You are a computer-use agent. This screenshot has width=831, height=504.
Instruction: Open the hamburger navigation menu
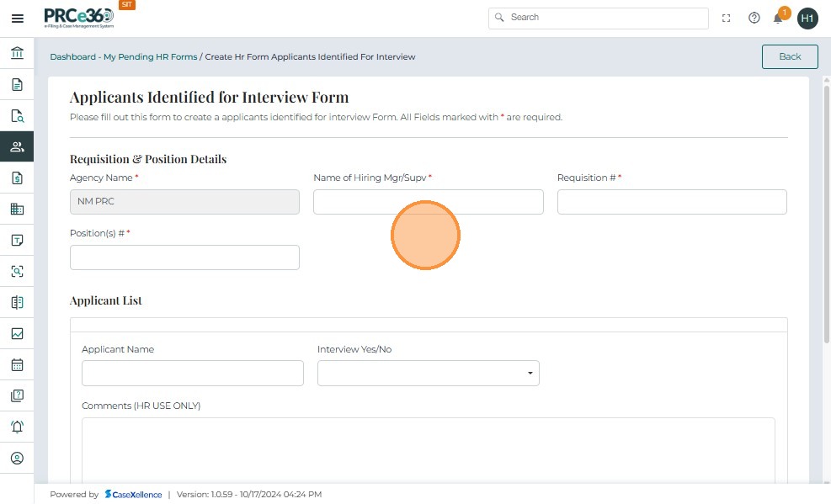[17, 19]
